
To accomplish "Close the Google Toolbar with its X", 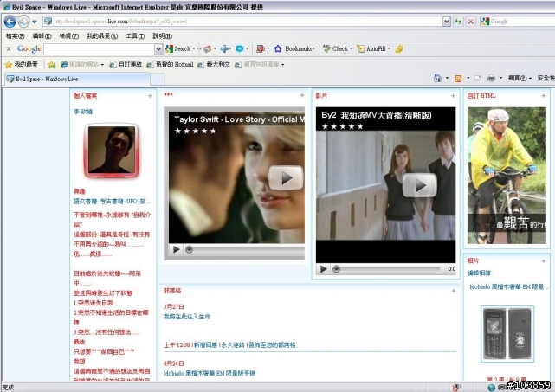I will pos(9,48).
